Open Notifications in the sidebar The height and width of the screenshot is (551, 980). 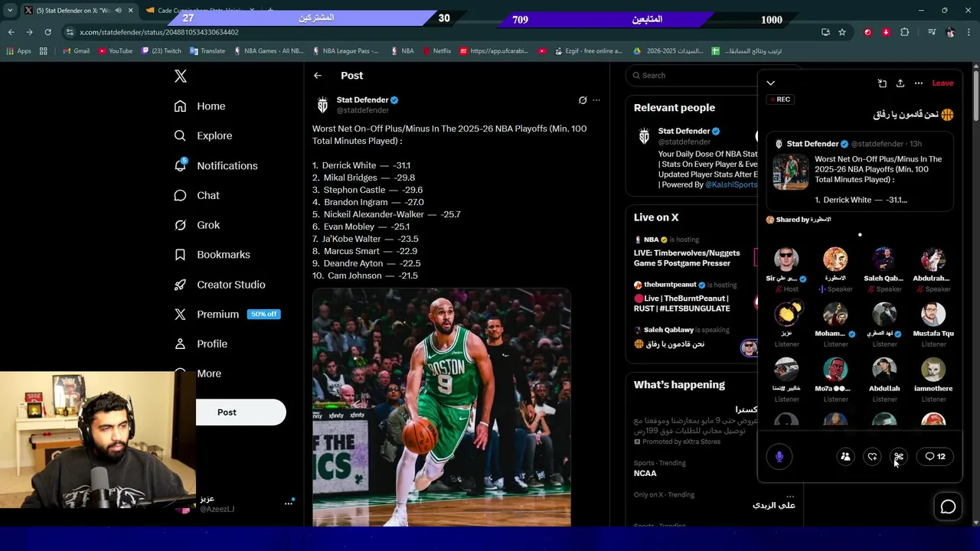click(216, 165)
